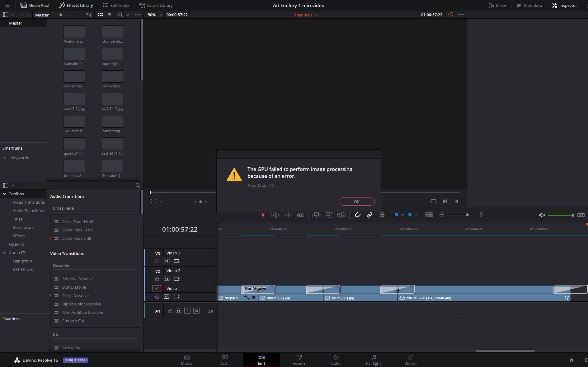Select the dusk[1-1].jpg thumbnail
Viewport: 588px width, 367px height.
[x=74, y=99]
